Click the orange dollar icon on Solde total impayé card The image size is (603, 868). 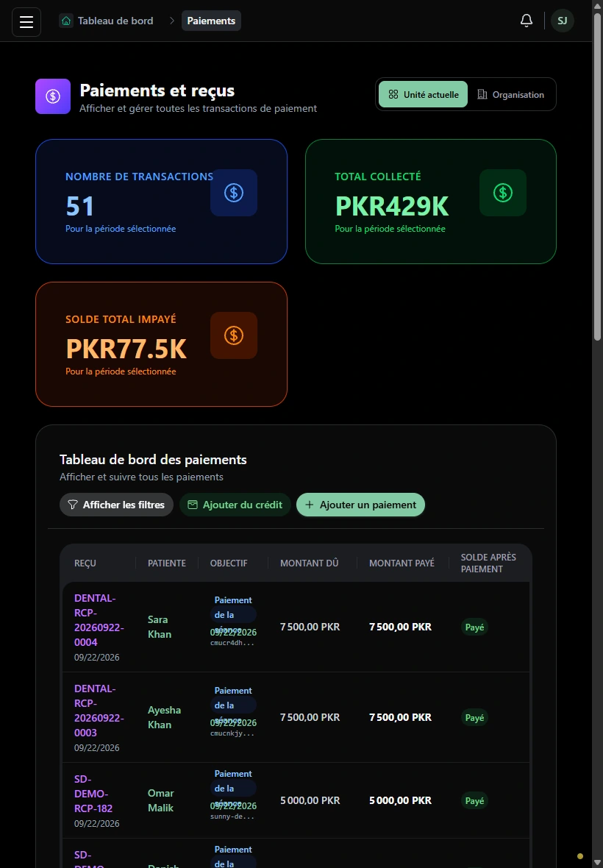click(x=233, y=335)
